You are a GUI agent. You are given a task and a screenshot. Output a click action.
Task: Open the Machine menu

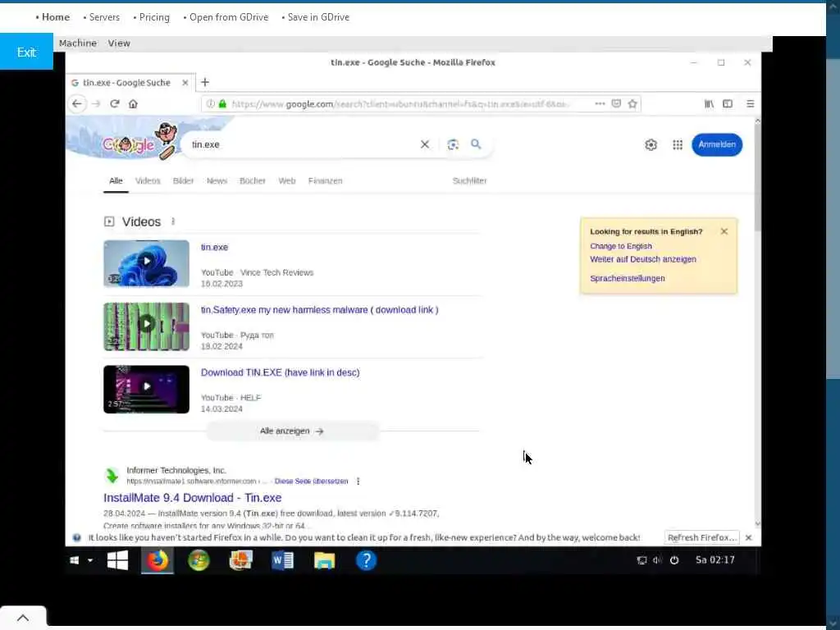click(x=78, y=43)
